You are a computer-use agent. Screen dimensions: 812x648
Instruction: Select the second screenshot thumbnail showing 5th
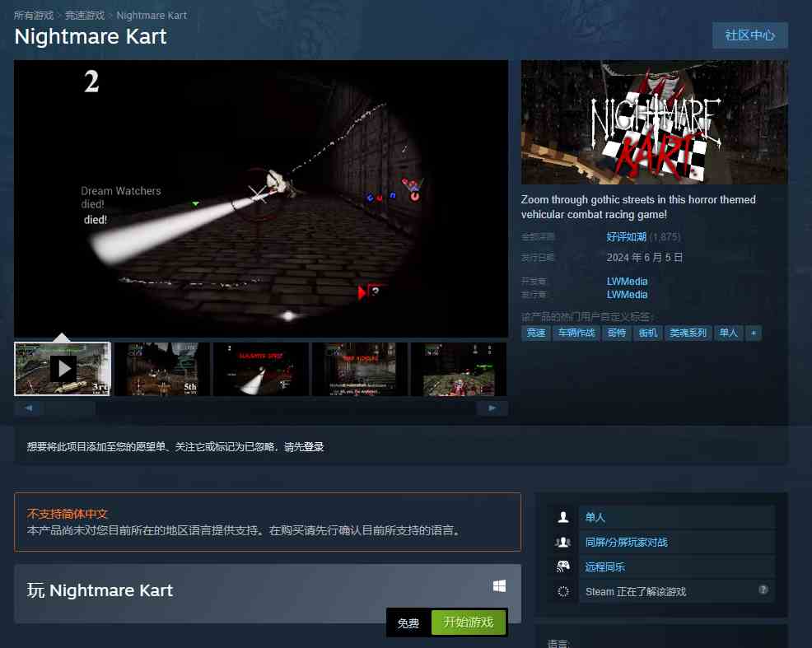click(x=162, y=369)
